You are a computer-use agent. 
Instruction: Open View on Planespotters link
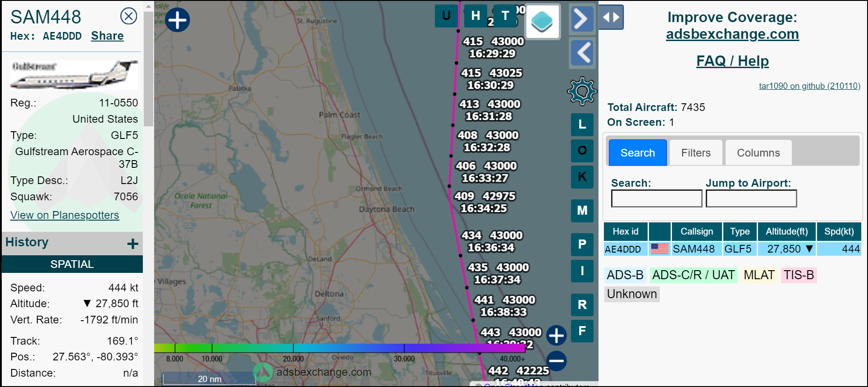(x=64, y=215)
